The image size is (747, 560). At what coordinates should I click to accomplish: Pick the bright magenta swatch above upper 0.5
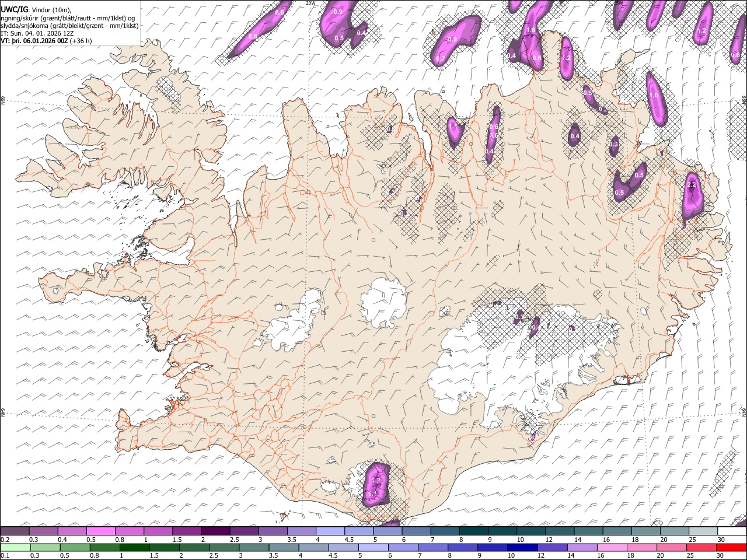pyautogui.click(x=100, y=531)
